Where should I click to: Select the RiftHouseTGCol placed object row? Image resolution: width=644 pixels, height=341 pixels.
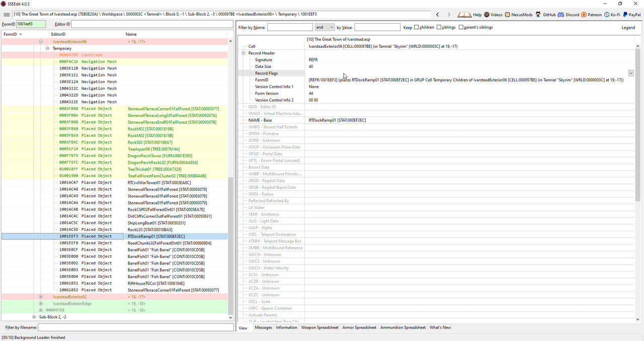(115, 283)
